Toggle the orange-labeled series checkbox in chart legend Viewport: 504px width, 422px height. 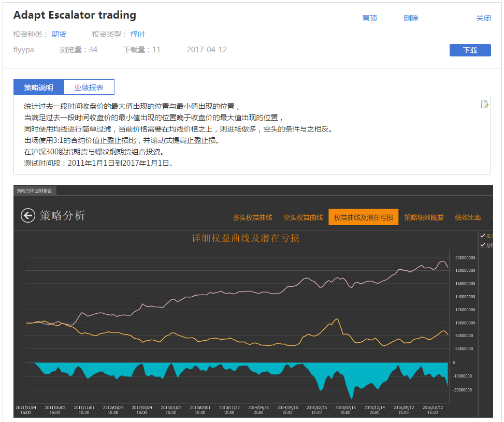tap(482, 236)
